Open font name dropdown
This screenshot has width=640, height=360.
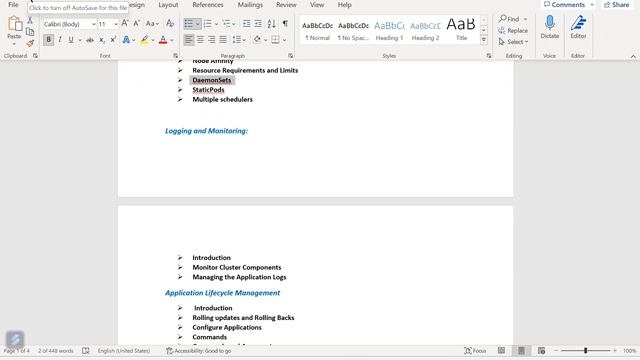(94, 24)
